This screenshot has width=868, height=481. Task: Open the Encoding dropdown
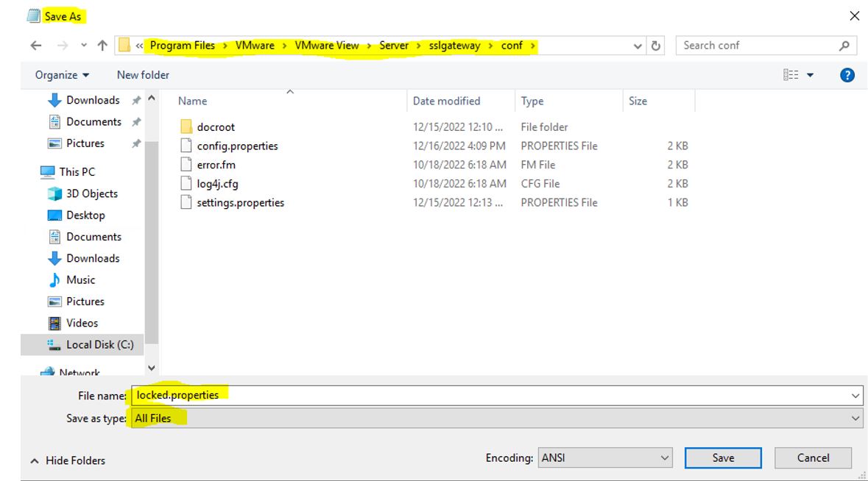[605, 457]
